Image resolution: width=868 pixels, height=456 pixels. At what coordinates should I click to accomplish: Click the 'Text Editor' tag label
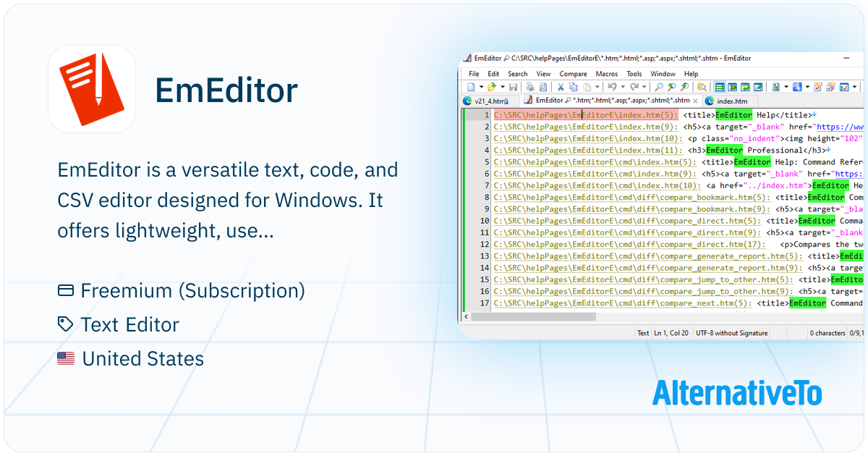click(x=129, y=325)
